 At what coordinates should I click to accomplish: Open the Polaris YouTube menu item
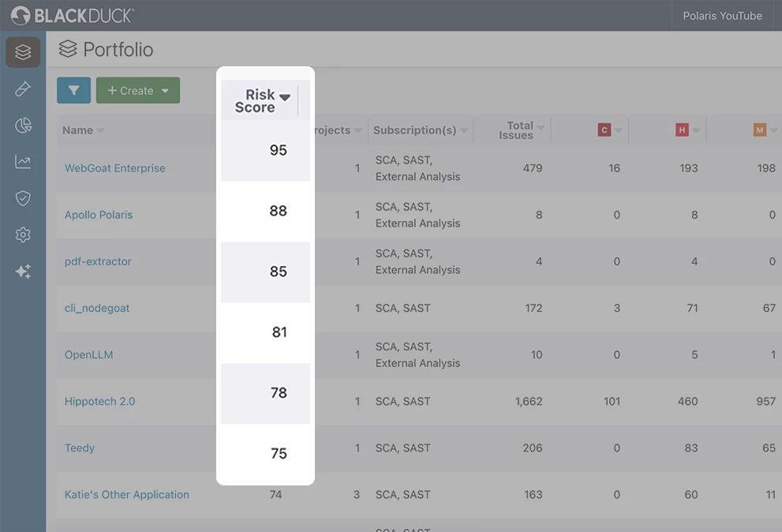tap(721, 15)
